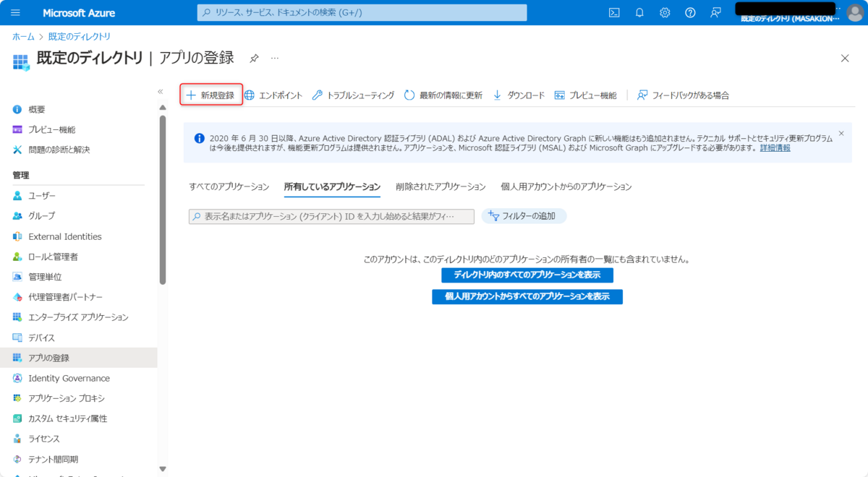The image size is (868, 477).
Task: Switch to 削除されたアプリケーション tab
Action: pos(441,186)
